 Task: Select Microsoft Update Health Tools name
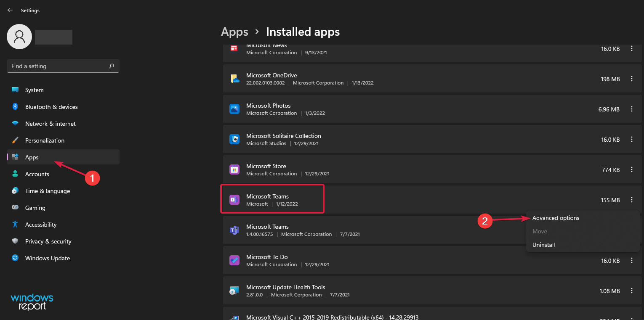[286, 287]
